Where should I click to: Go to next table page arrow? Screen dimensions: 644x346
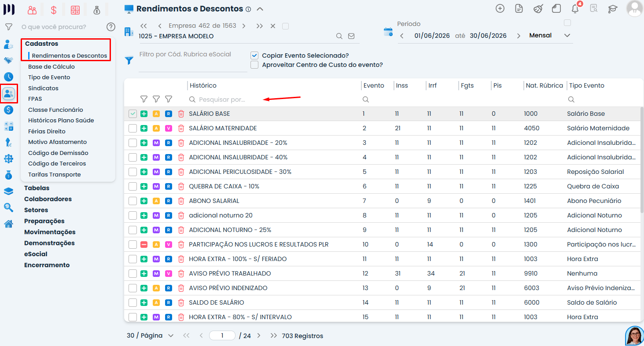tap(259, 335)
